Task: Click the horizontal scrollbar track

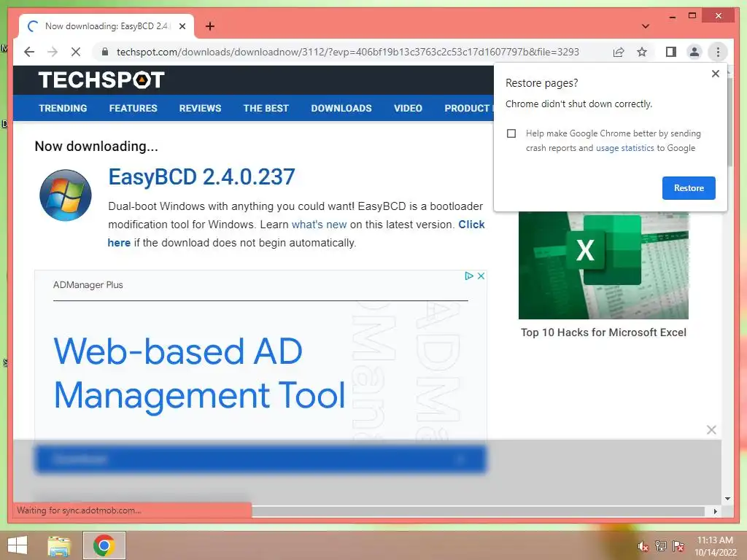Action: point(479,511)
